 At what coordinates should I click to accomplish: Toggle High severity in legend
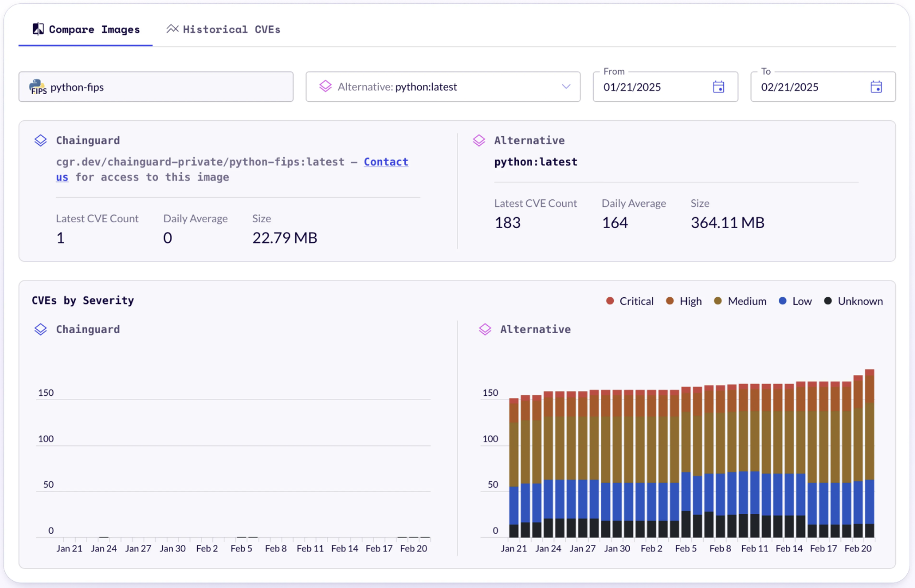684,301
